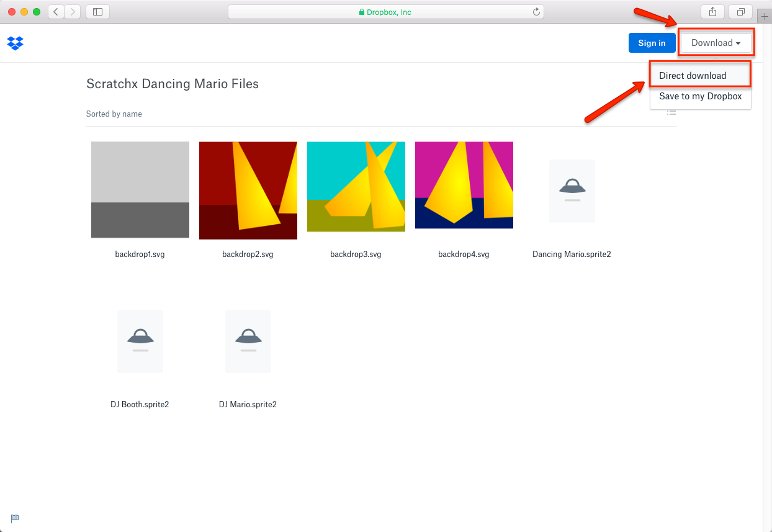Switch file view using list view icon

[671, 113]
